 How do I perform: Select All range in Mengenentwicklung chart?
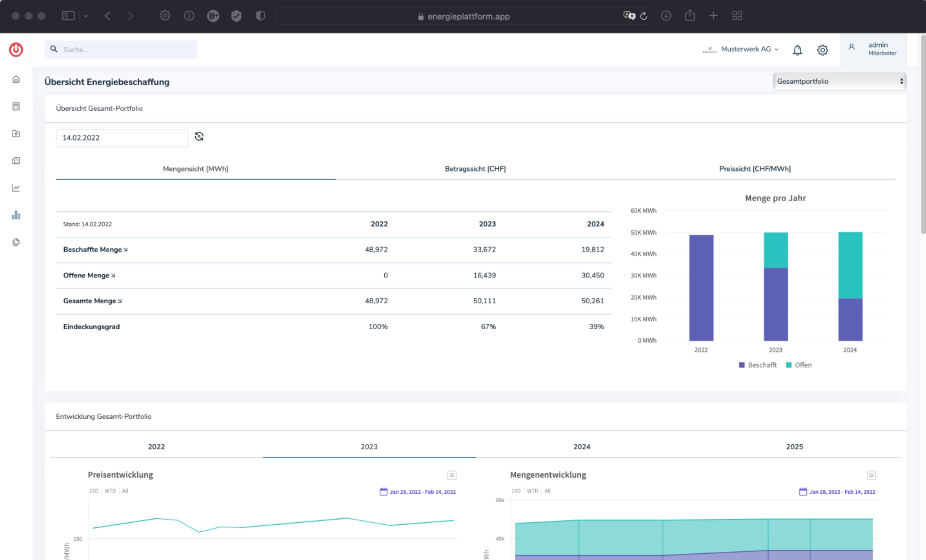547,491
